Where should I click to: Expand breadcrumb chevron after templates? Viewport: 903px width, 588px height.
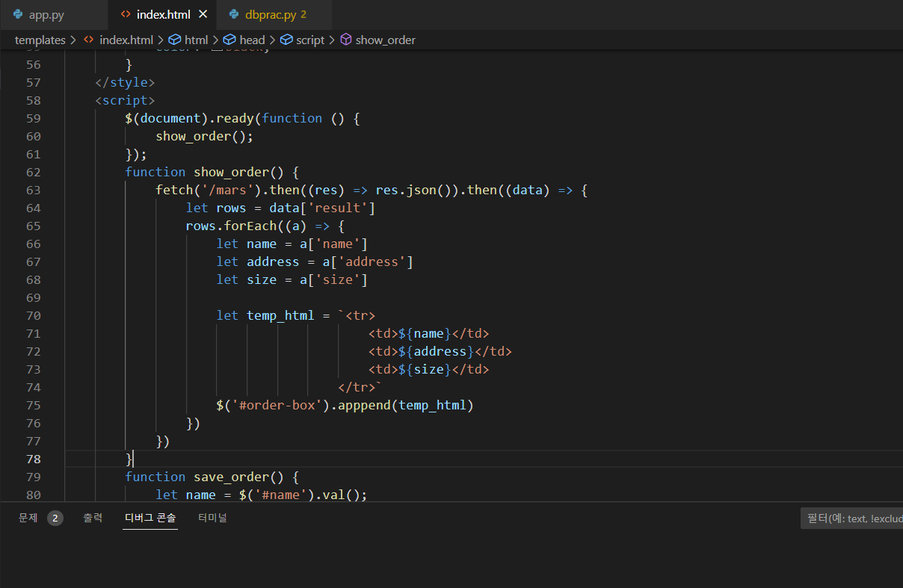[73, 40]
